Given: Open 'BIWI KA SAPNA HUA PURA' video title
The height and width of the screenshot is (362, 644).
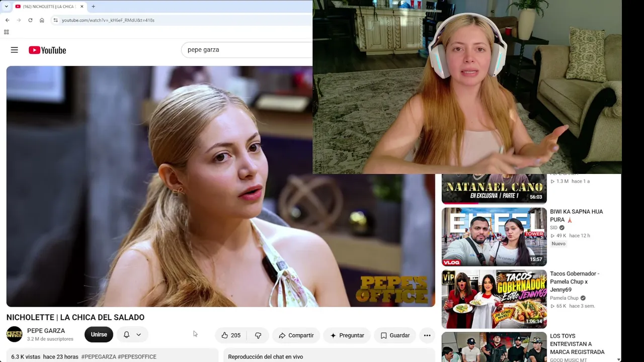Looking at the screenshot, I should point(577,216).
